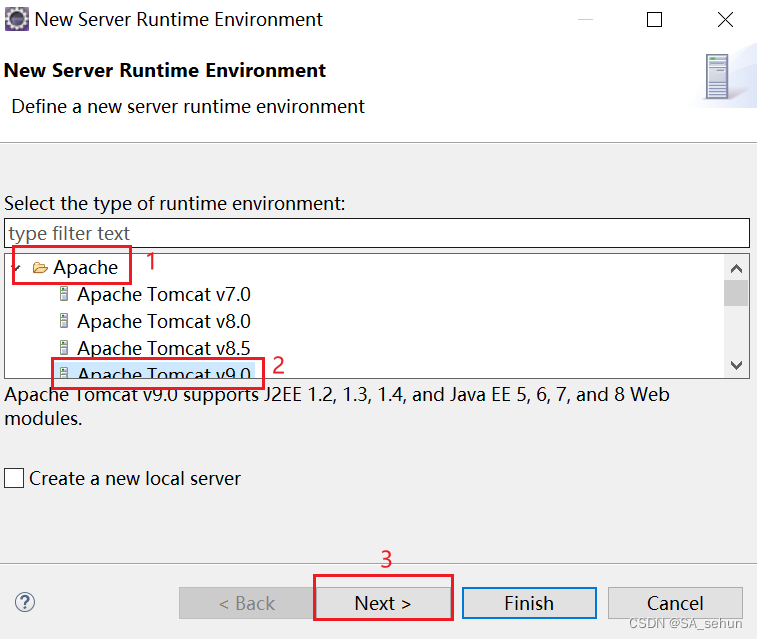Click the greyed-out Back button
Image resolution: width=757 pixels, height=639 pixels.
245,603
